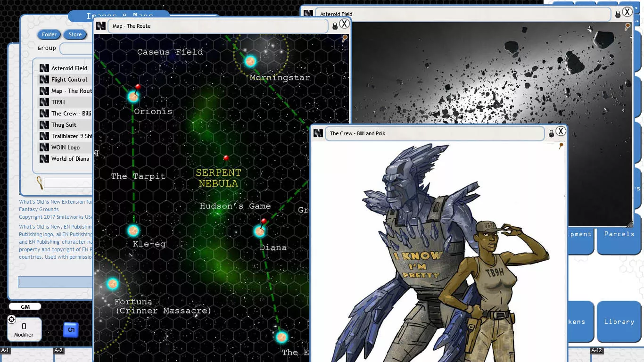Select hotkey slot A-2
This screenshot has width=644, height=362.
pos(74,354)
